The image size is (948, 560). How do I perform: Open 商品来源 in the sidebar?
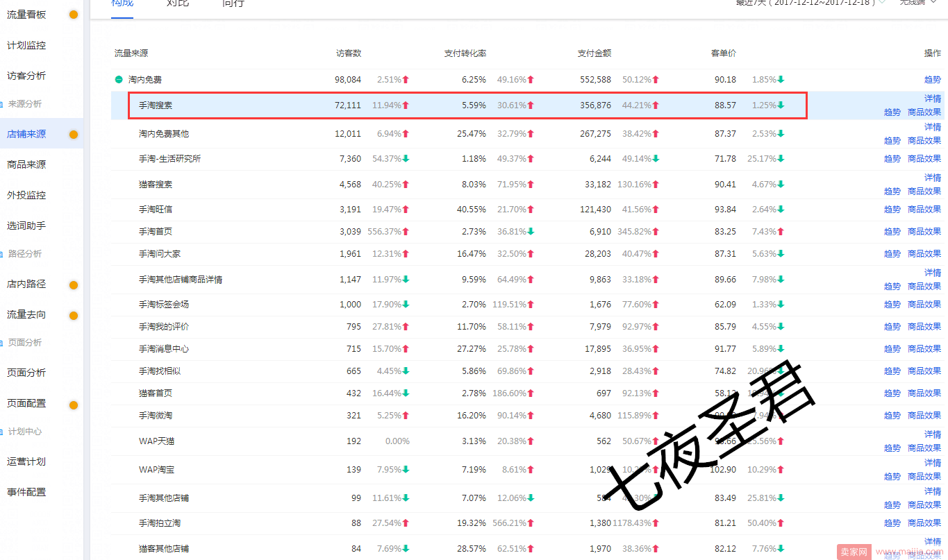pyautogui.click(x=26, y=164)
